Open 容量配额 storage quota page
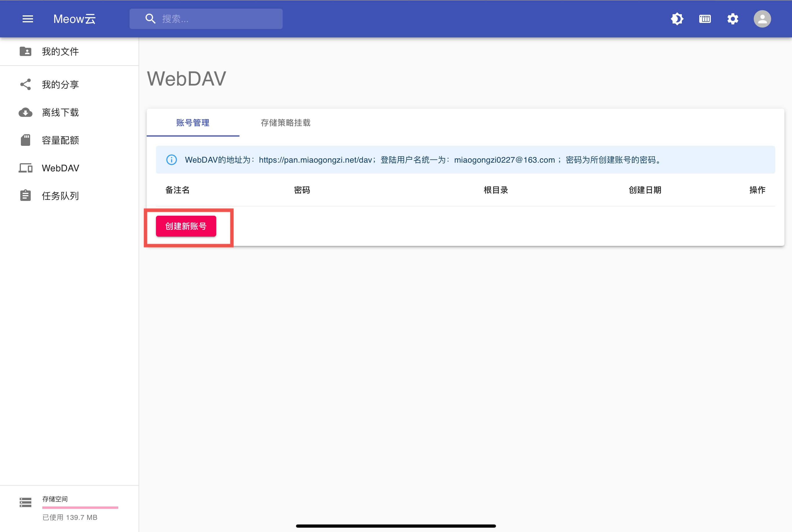The image size is (792, 532). coord(60,140)
